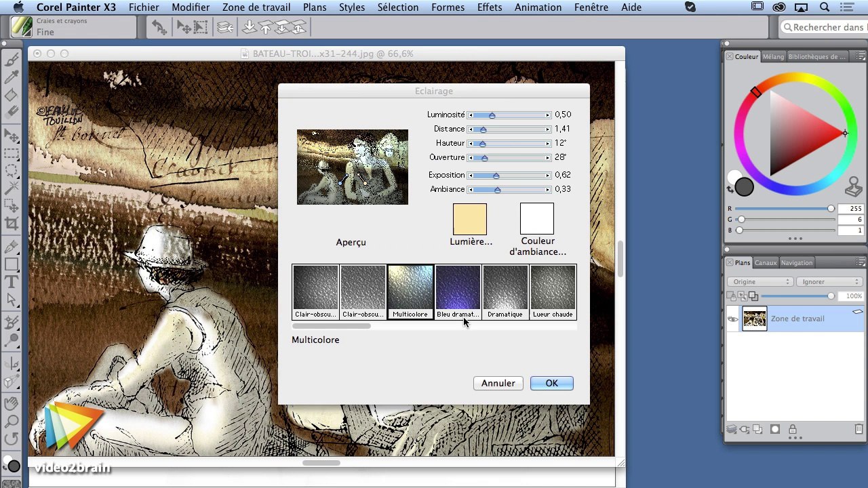The width and height of the screenshot is (868, 488).
Task: Select the Rotate Page tool
Action: coord(12,439)
